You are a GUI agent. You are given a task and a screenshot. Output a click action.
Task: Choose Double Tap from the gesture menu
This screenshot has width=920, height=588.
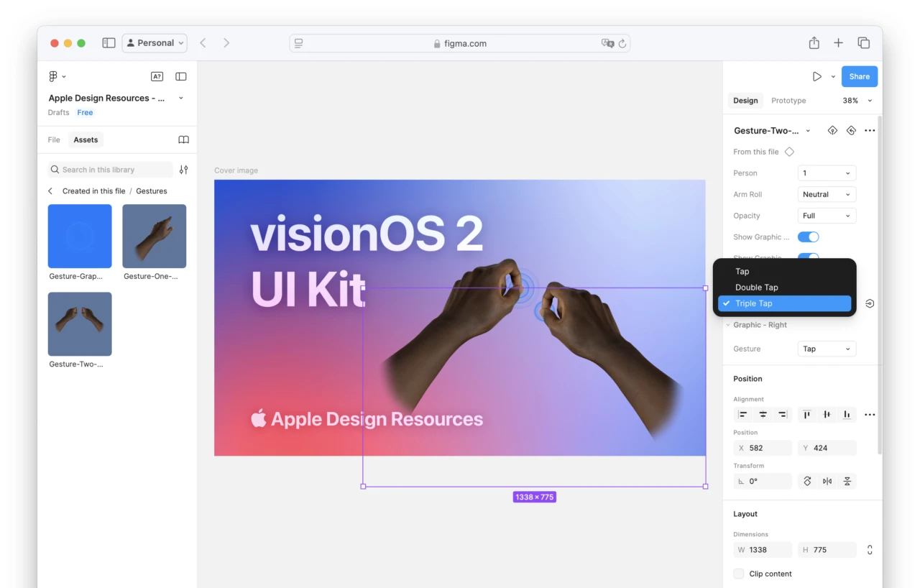(x=784, y=288)
